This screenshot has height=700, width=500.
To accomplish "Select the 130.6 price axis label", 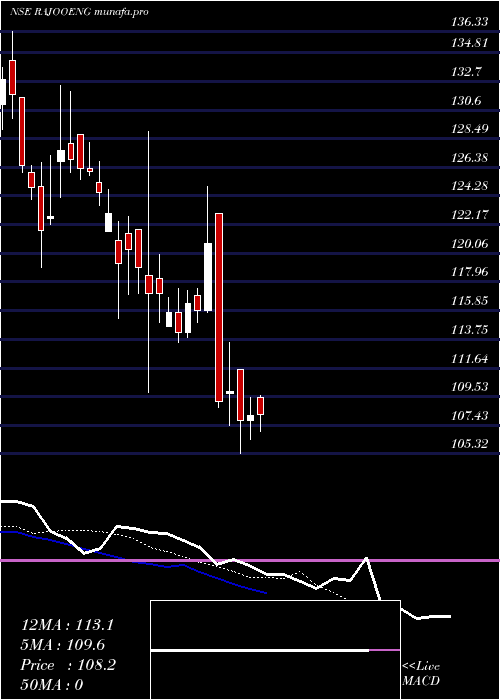I will point(467,101).
